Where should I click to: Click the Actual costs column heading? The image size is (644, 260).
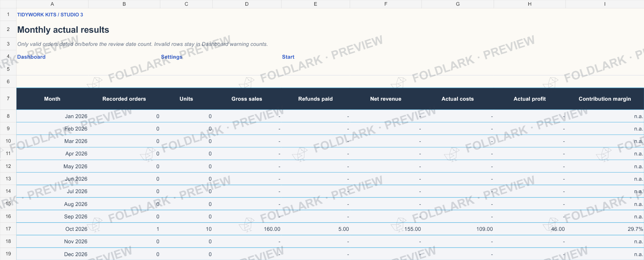(458, 99)
